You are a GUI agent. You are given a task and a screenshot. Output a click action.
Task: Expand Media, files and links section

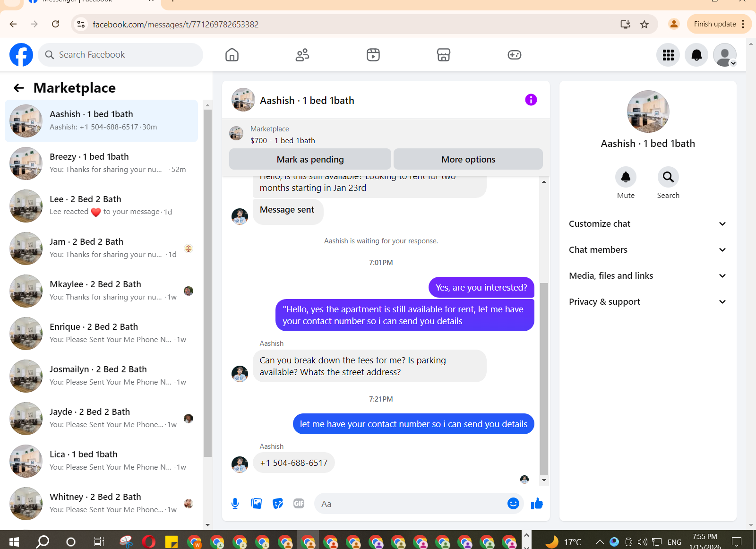pyautogui.click(x=647, y=276)
